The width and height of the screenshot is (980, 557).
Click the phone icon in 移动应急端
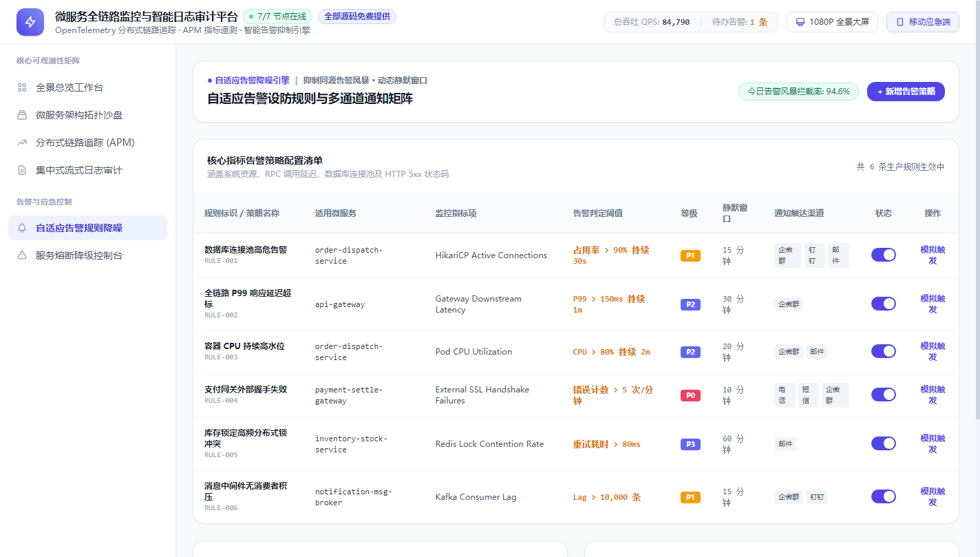(x=900, y=22)
